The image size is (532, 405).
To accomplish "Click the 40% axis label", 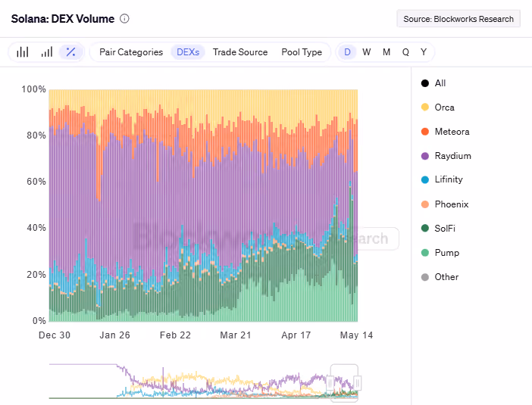I will pyautogui.click(x=36, y=228).
